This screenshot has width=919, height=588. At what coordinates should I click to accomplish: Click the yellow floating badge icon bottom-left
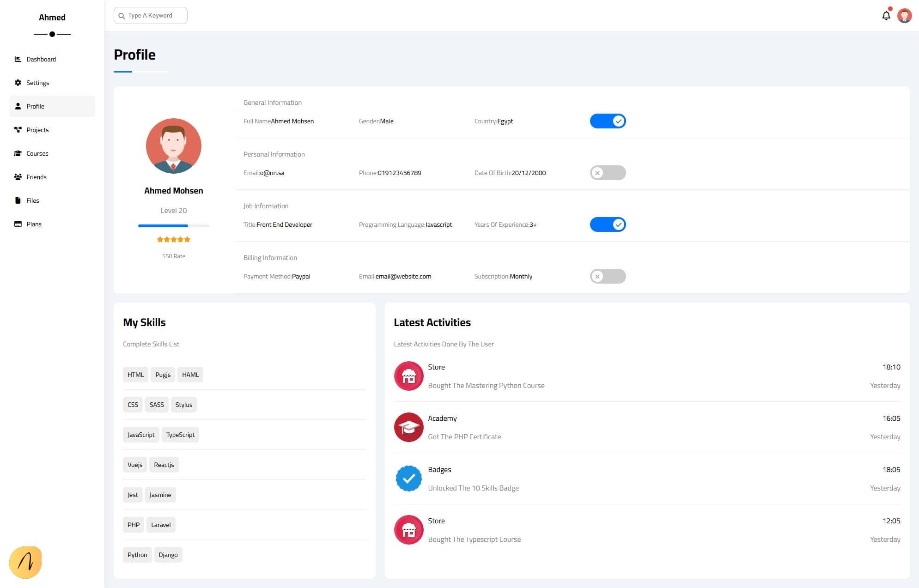(25, 562)
